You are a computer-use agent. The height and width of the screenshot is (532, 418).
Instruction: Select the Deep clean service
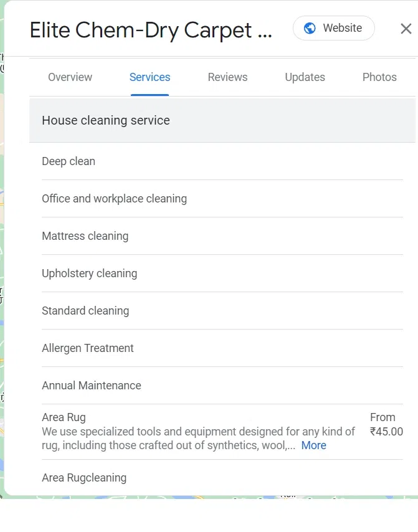[69, 161]
